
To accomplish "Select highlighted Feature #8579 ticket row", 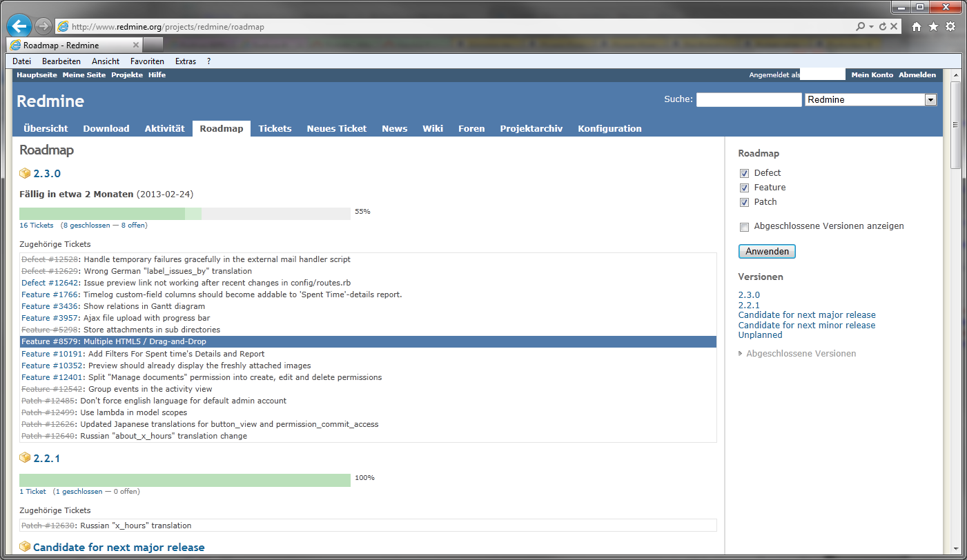I will point(368,341).
